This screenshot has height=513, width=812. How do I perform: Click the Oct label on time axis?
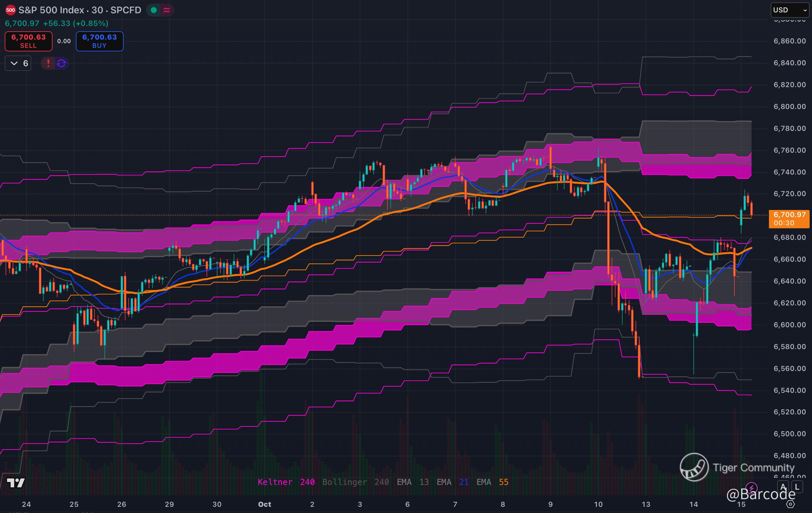264,504
